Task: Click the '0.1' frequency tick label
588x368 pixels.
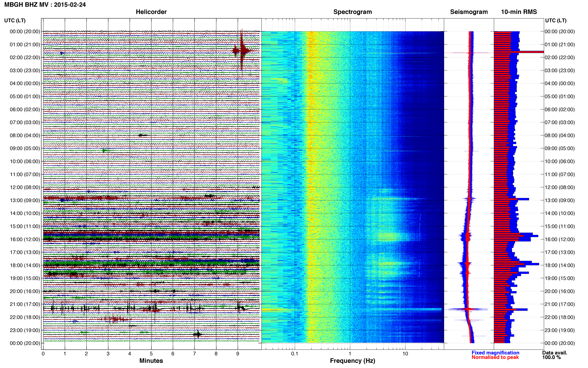Action: [x=295, y=354]
